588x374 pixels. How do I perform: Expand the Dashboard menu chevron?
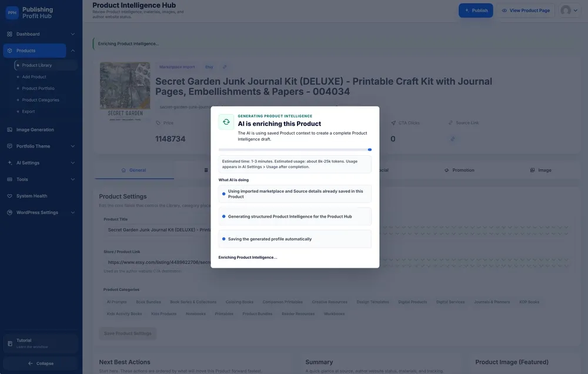tap(73, 34)
